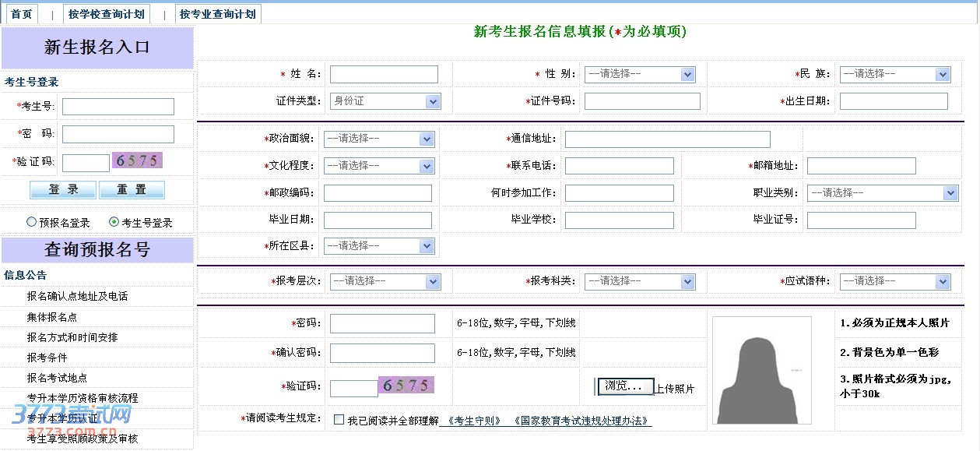
Task: Open the 报考层次 dropdown
Action: 385,281
